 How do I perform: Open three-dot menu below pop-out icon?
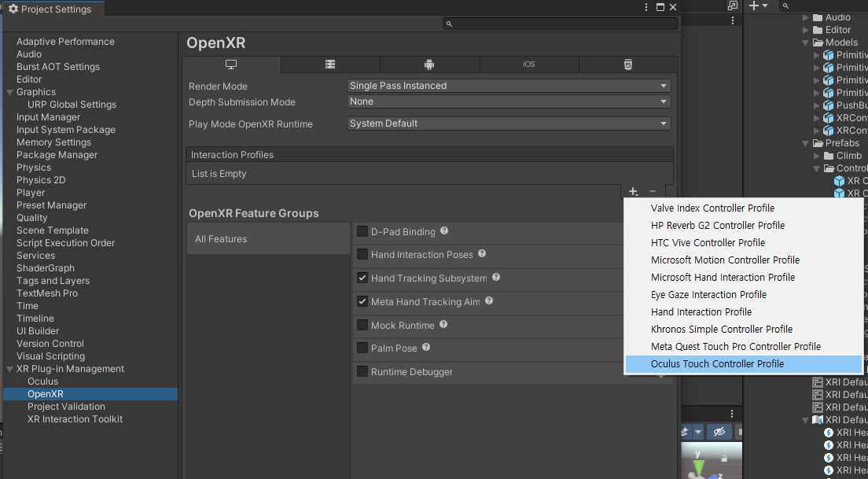click(733, 20)
